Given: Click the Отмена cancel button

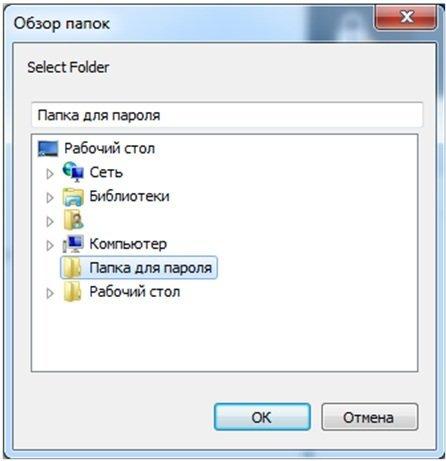Looking at the screenshot, I should 369,417.
